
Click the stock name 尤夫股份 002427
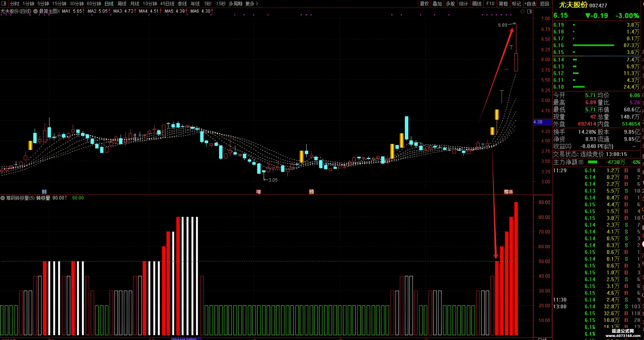click(583, 5)
